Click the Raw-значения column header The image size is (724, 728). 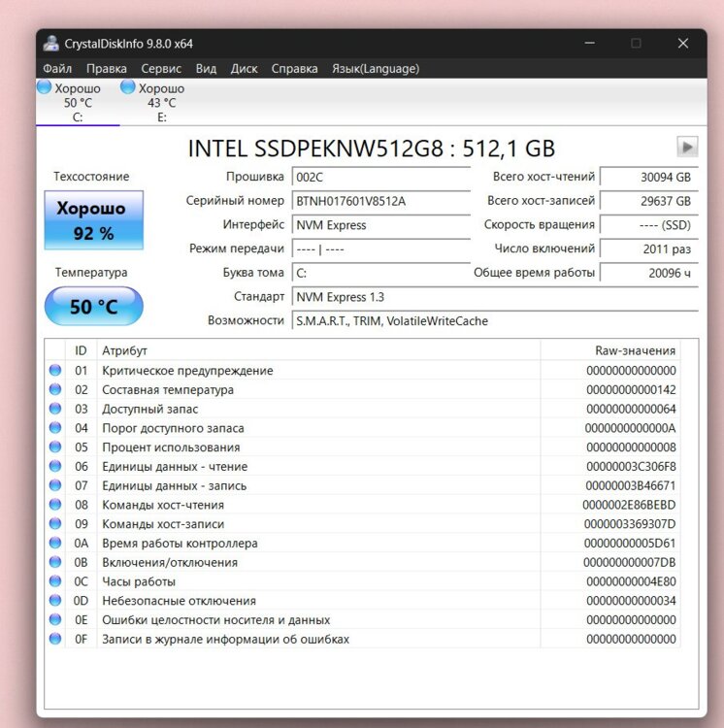(x=635, y=350)
